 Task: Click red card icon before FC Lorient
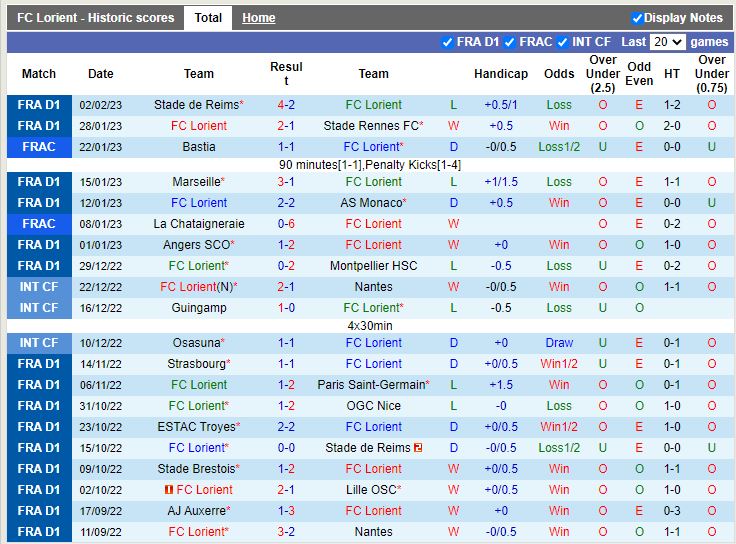click(x=169, y=490)
